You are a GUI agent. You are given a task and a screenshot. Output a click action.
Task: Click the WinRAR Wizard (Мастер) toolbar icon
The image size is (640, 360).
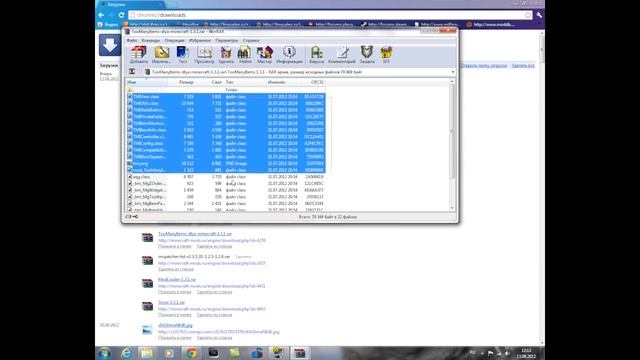(x=264, y=54)
